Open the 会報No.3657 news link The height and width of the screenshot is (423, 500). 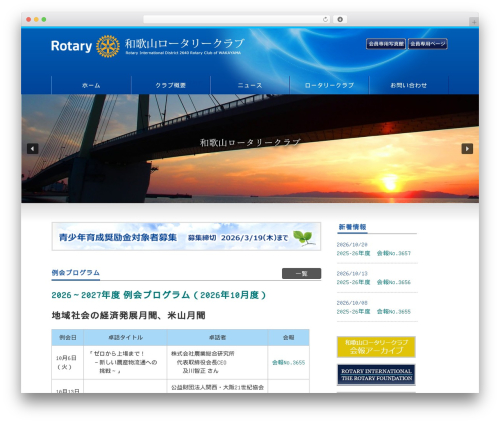pos(374,253)
